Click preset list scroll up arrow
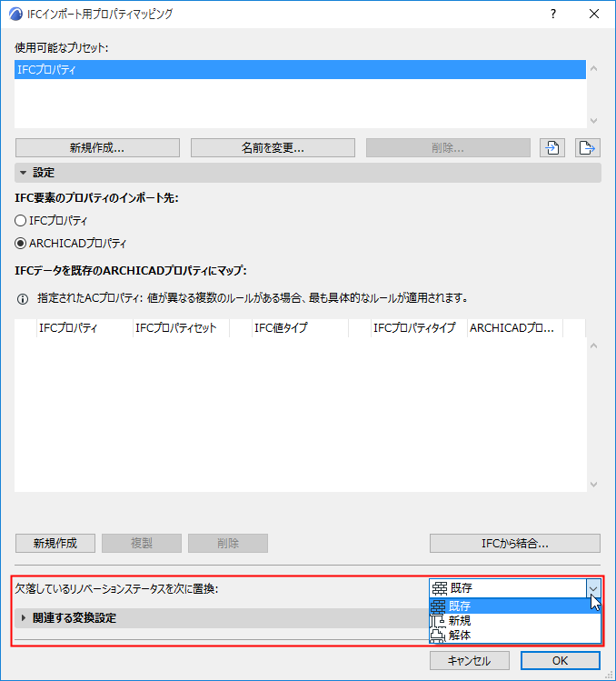This screenshot has height=681, width=616. (594, 68)
